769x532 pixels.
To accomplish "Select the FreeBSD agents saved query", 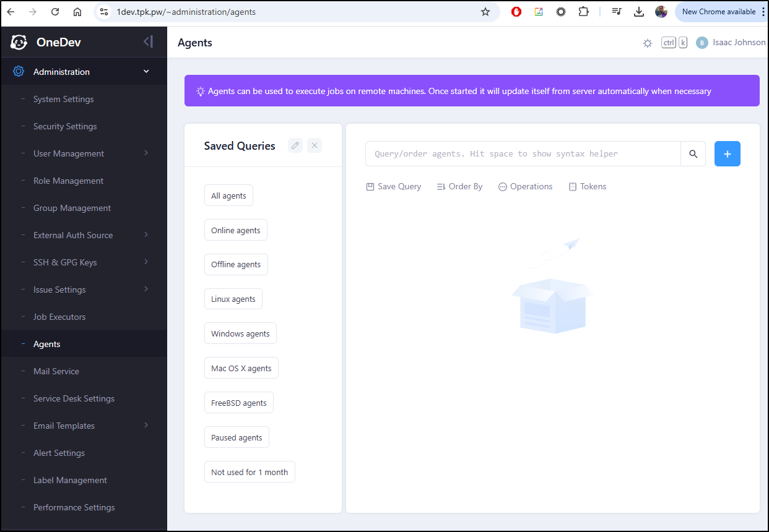I will point(239,403).
